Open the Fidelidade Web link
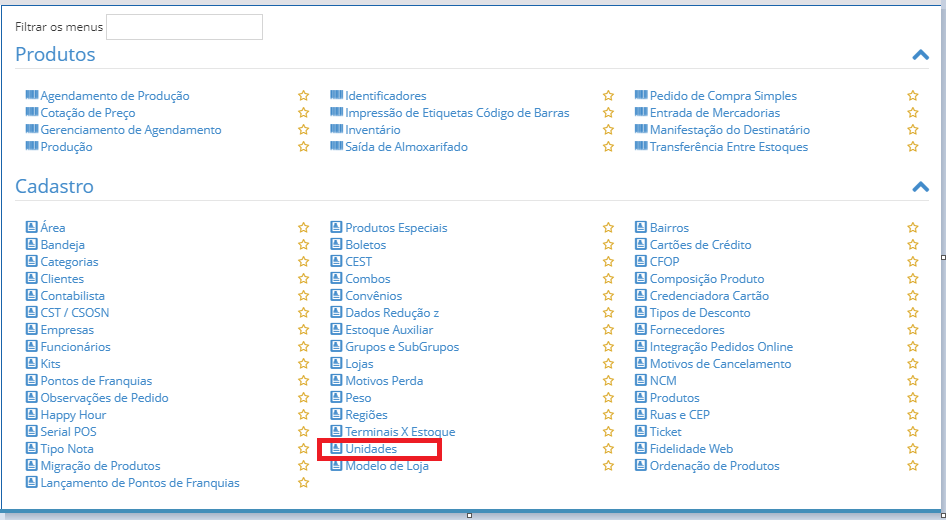Viewport: 946px width, 520px height. pyautogui.click(x=691, y=449)
